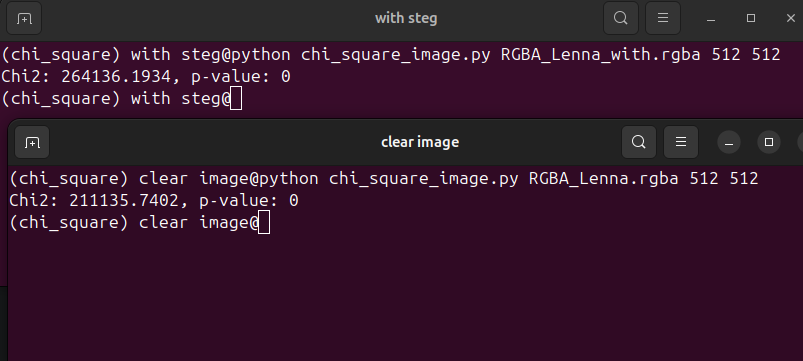803x361 pixels.
Task: Open the hamburger menu in the 'with steg' window
Action: [663, 18]
